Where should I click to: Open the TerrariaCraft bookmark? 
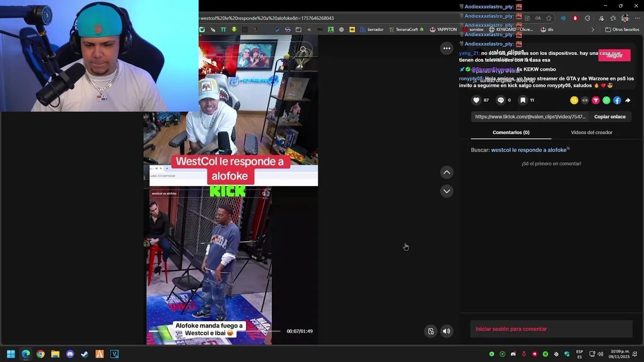coord(407,30)
